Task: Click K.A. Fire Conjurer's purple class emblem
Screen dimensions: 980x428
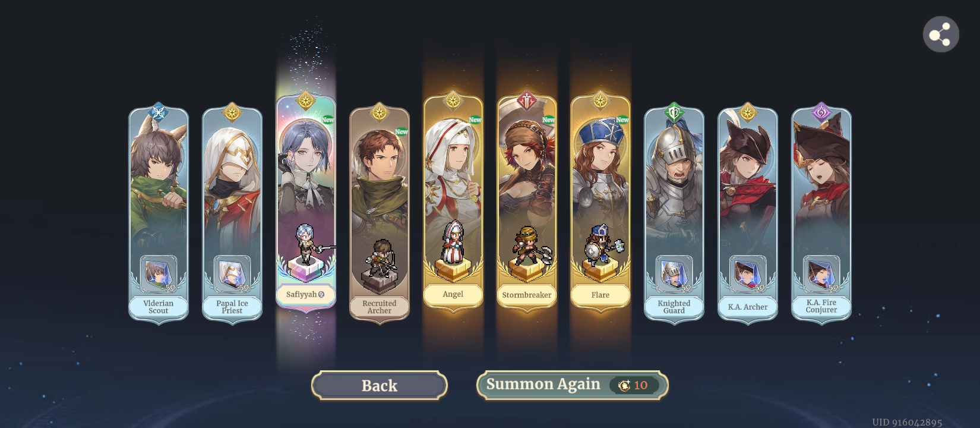Action: tap(821, 112)
